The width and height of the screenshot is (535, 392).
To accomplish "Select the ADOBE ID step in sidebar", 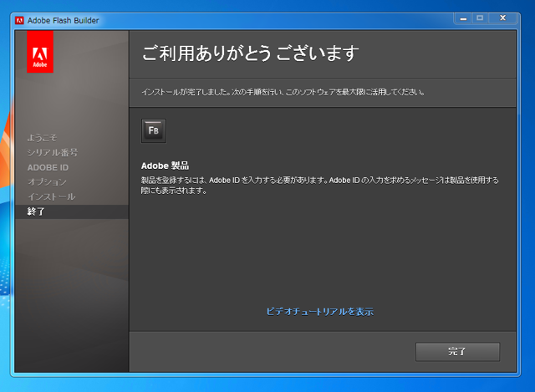I will coord(48,167).
